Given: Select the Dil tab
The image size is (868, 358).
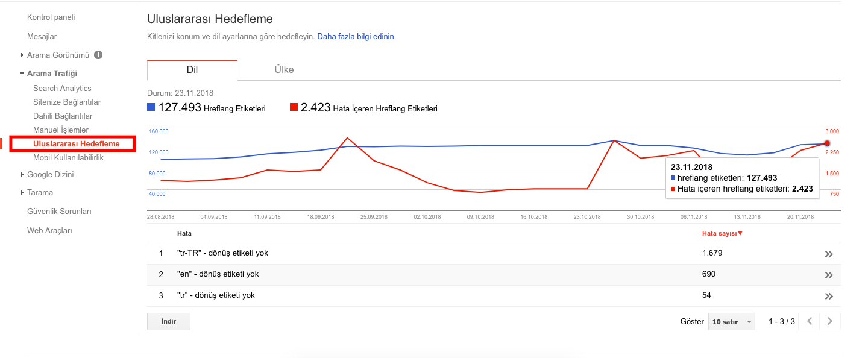Looking at the screenshot, I should [192, 70].
